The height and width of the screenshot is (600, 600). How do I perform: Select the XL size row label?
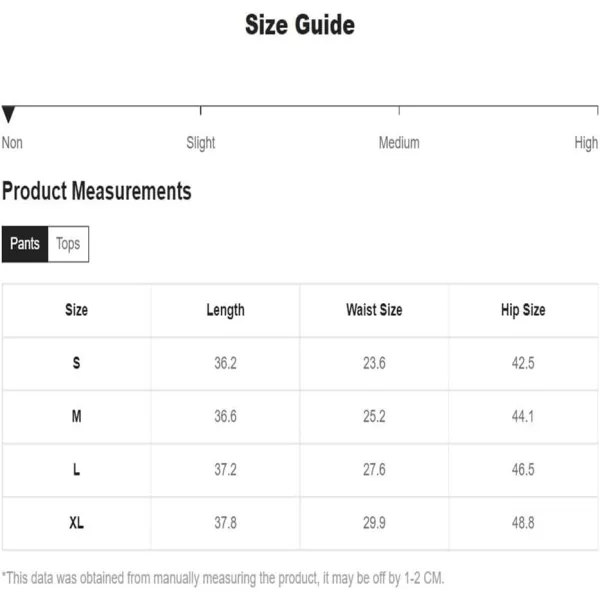click(x=77, y=522)
